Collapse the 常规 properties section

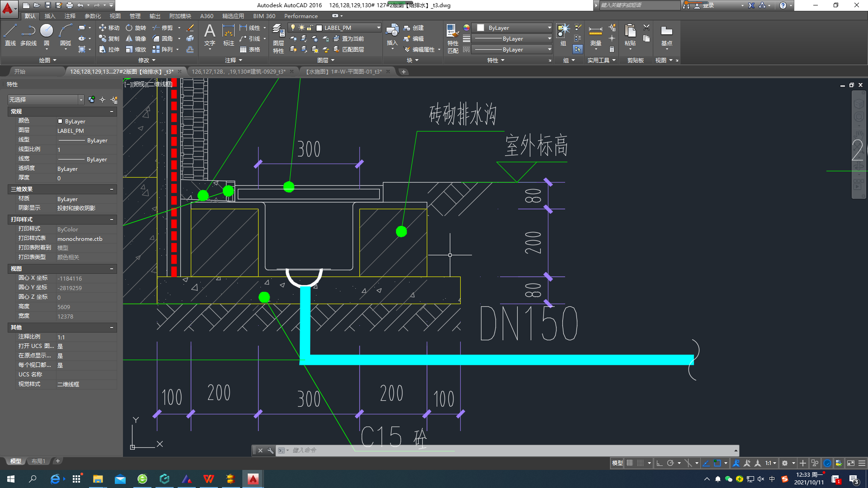click(x=112, y=112)
